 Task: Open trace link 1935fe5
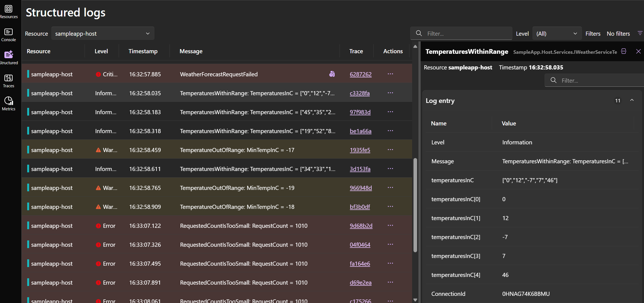360,150
